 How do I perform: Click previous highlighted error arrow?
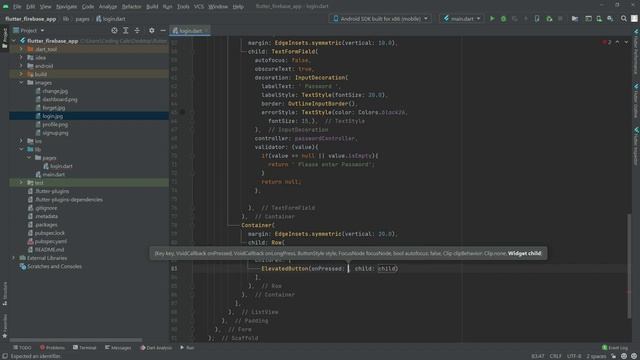pos(617,42)
